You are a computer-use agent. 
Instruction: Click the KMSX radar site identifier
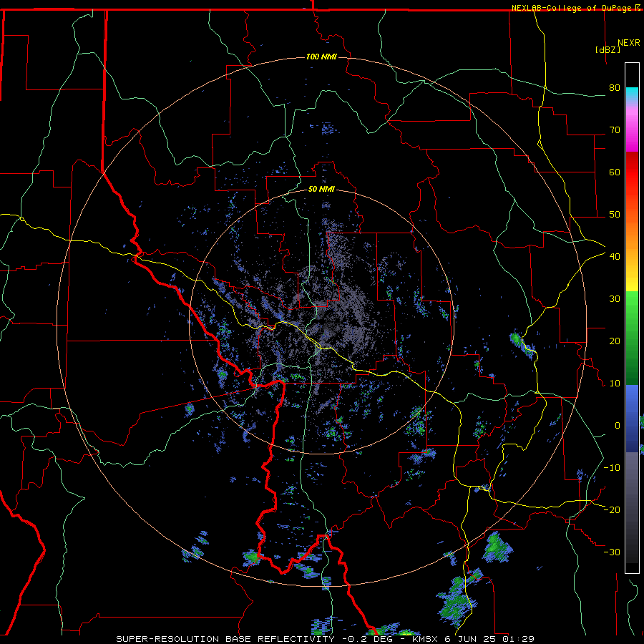[x=426, y=639]
